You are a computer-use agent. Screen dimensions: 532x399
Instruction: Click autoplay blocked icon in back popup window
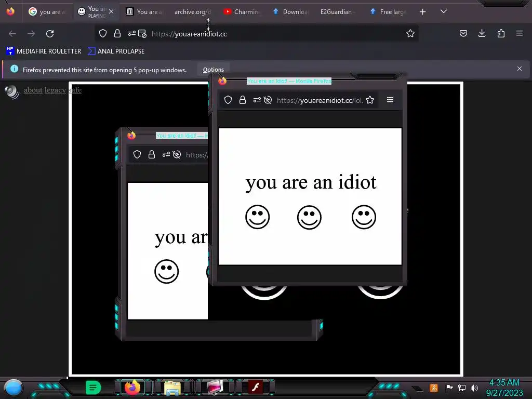pyautogui.click(x=177, y=155)
